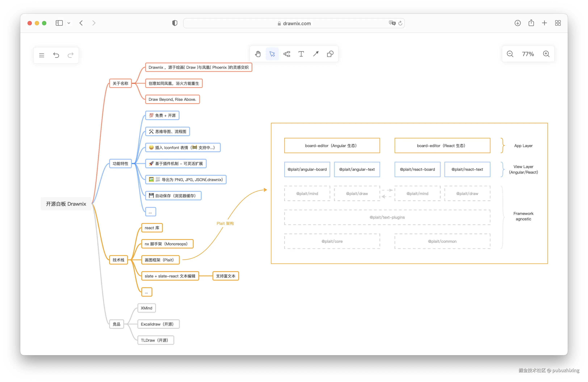This screenshot has width=588, height=382.
Task: Click the redo icon
Action: [71, 55]
